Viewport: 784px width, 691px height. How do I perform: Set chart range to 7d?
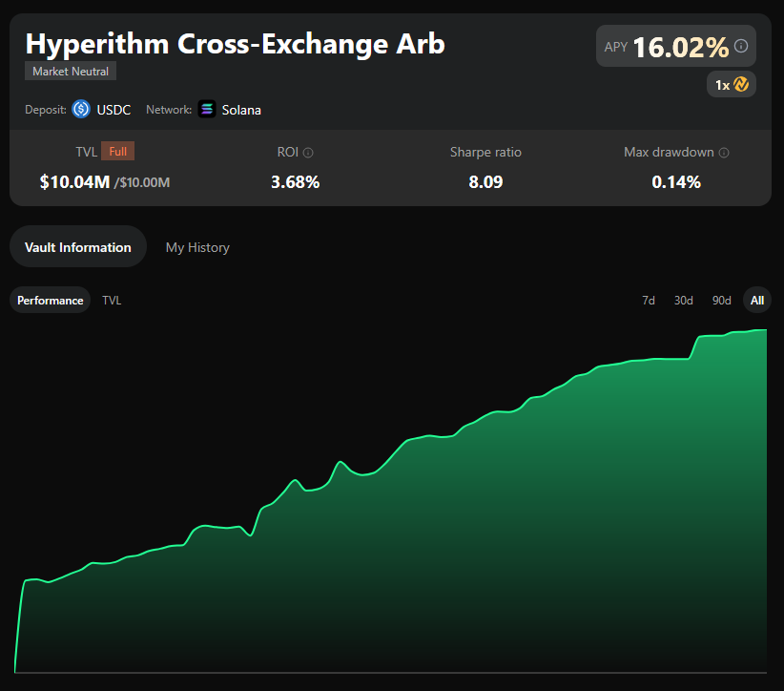click(x=648, y=301)
